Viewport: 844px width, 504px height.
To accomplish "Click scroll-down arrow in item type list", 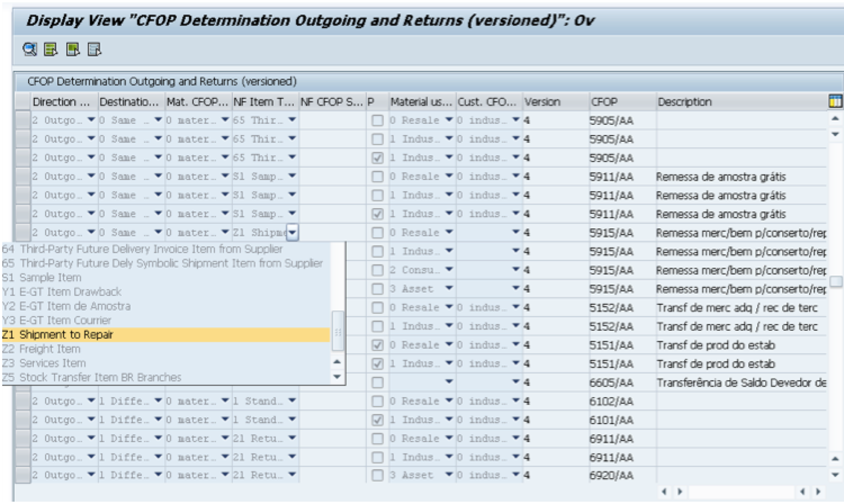I will [337, 376].
